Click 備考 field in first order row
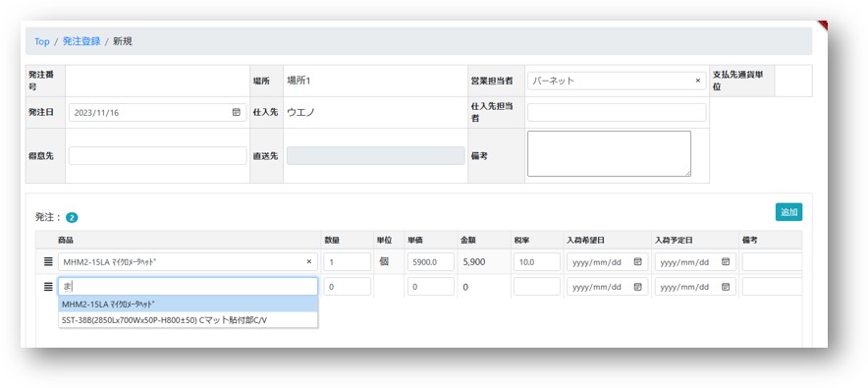The width and height of the screenshot is (868, 388). point(772,262)
